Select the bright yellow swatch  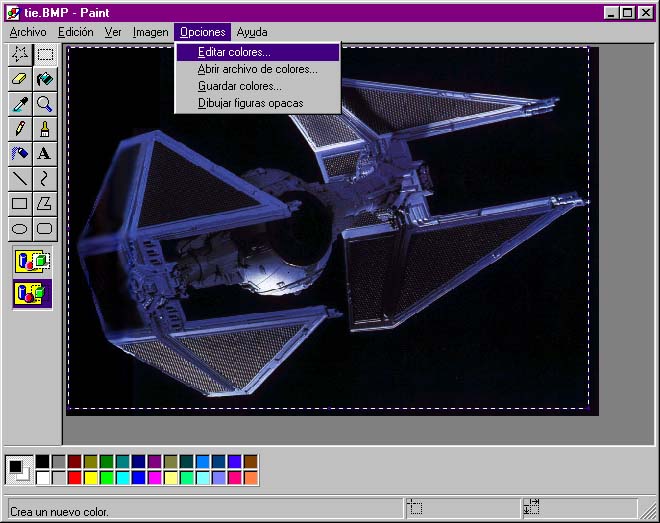click(90, 478)
